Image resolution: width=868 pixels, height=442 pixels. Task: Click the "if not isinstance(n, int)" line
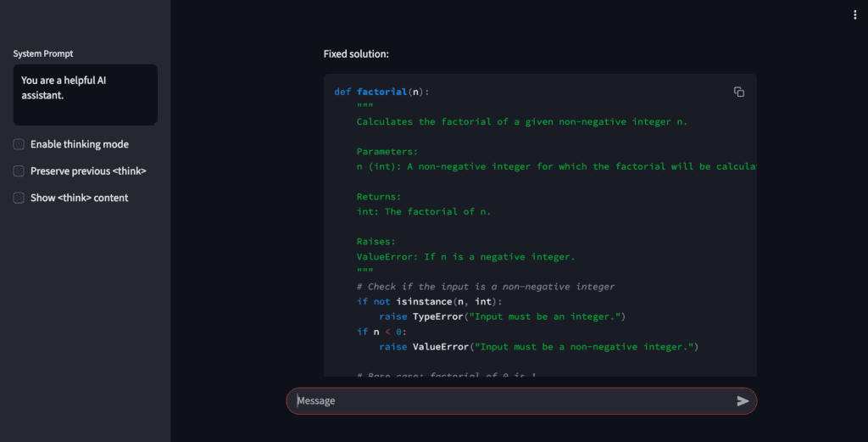(430, 302)
